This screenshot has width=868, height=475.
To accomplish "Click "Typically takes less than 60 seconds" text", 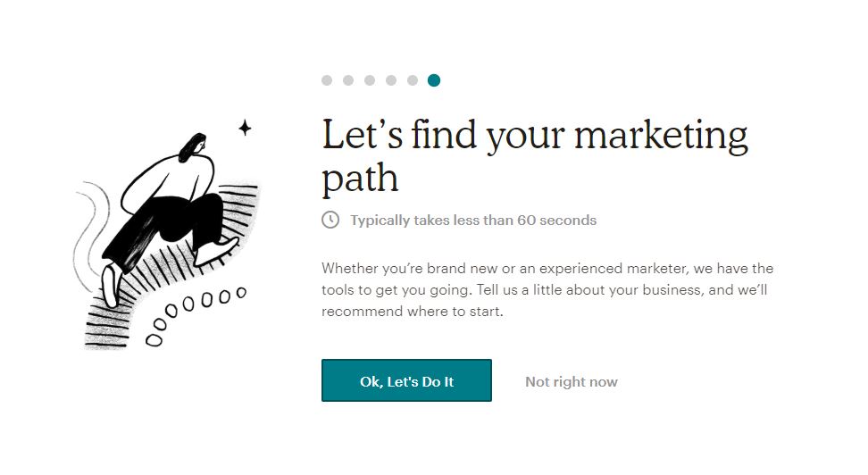I will (473, 220).
